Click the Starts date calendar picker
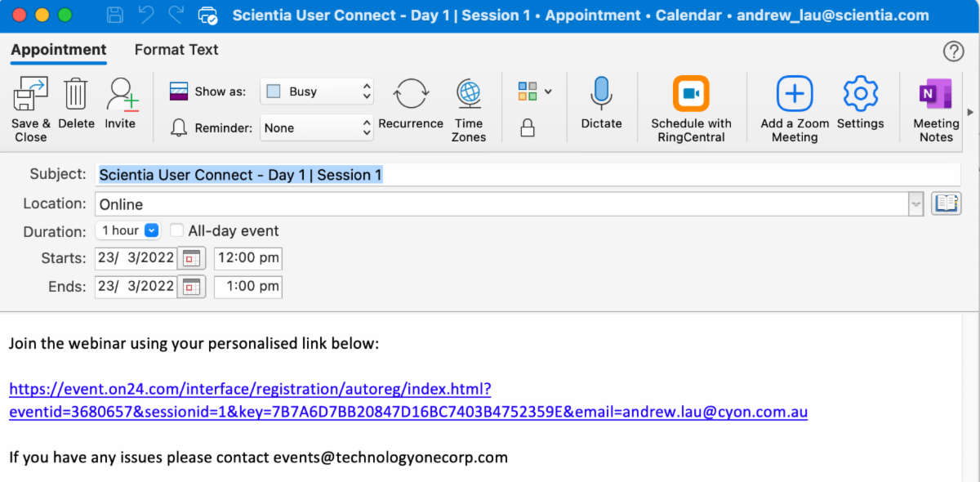The height and width of the screenshot is (482, 980). click(x=192, y=258)
